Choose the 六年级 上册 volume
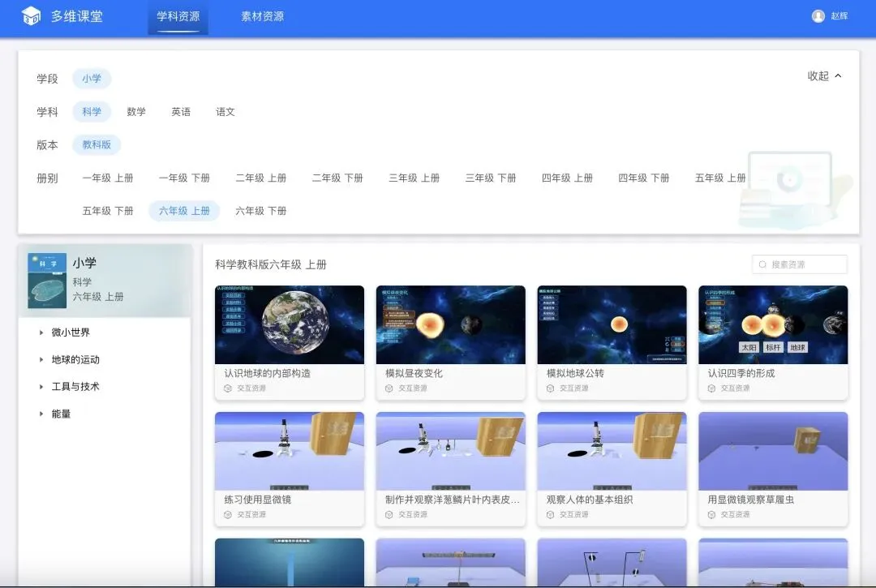The height and width of the screenshot is (588, 876). click(184, 211)
